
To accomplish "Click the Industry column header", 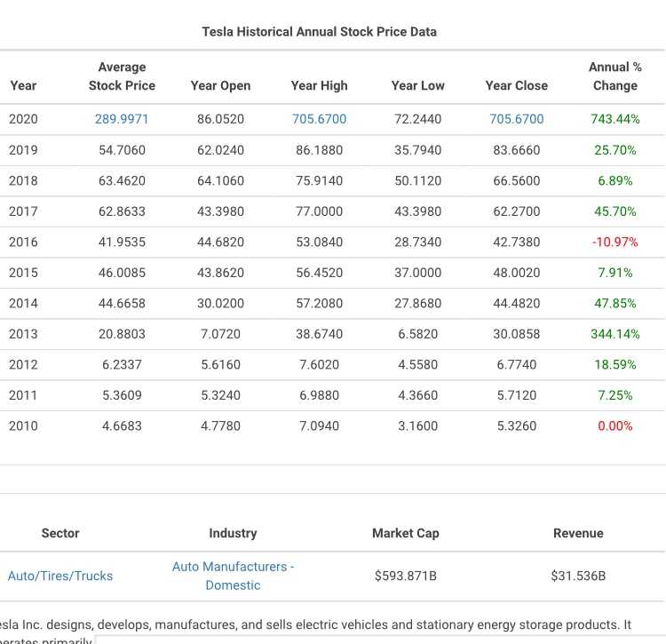I will [233, 534].
